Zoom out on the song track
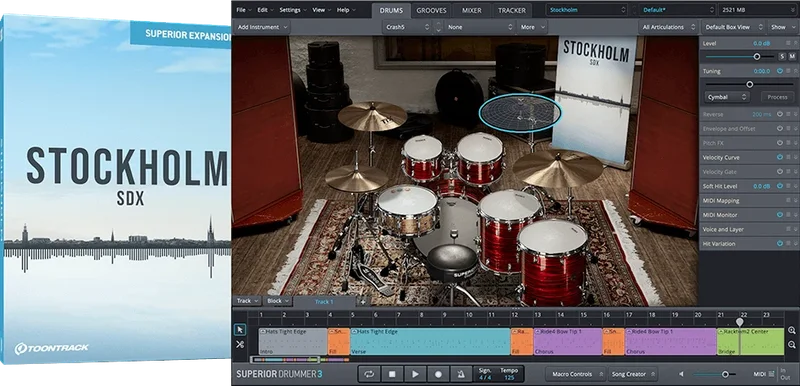 (x=791, y=345)
